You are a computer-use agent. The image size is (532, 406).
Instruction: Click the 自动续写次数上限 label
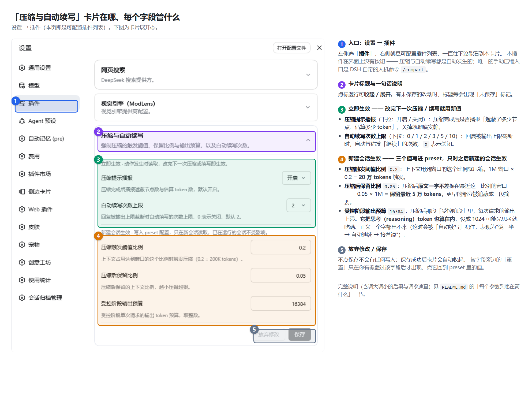[x=122, y=205]
